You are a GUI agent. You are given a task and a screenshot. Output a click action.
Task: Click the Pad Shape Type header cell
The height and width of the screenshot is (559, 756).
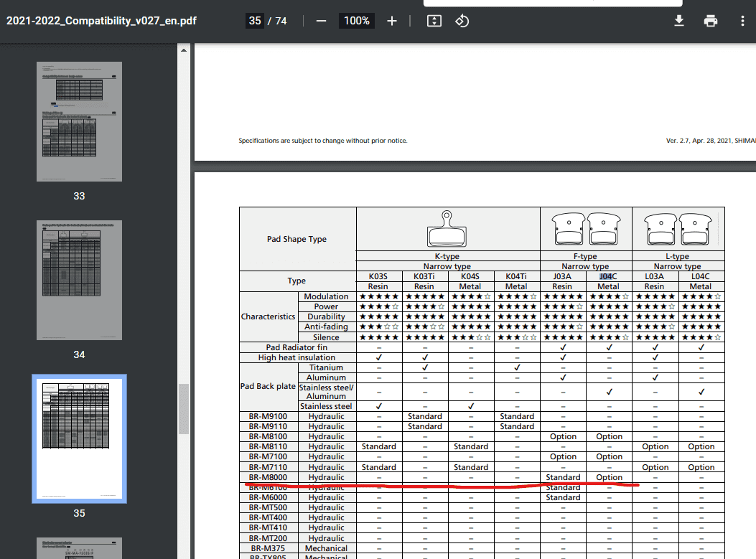297,239
